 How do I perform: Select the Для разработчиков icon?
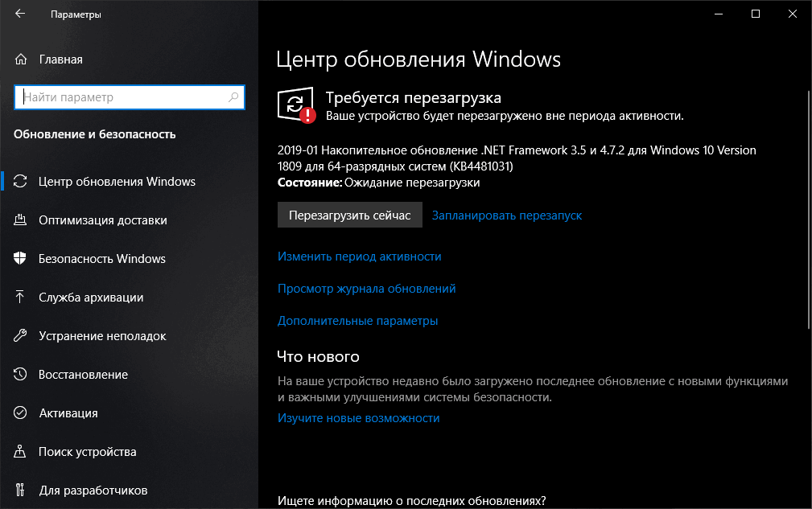(22, 491)
